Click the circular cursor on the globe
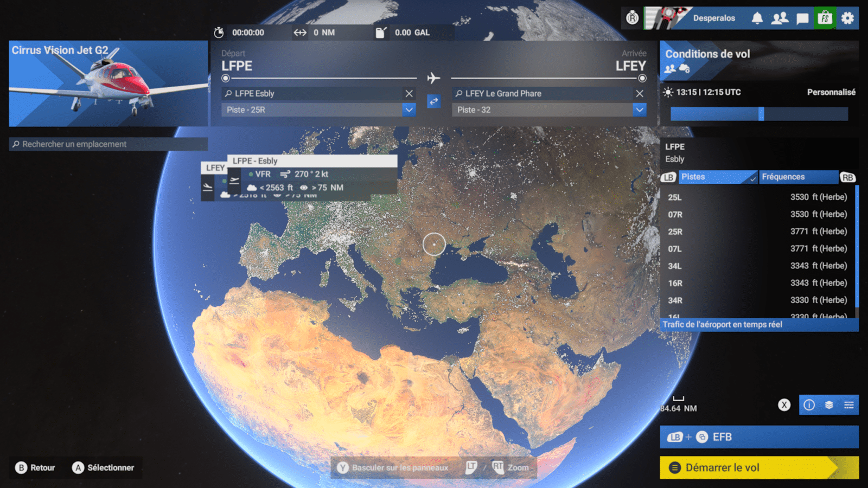Viewport: 868px width, 488px height. (434, 244)
